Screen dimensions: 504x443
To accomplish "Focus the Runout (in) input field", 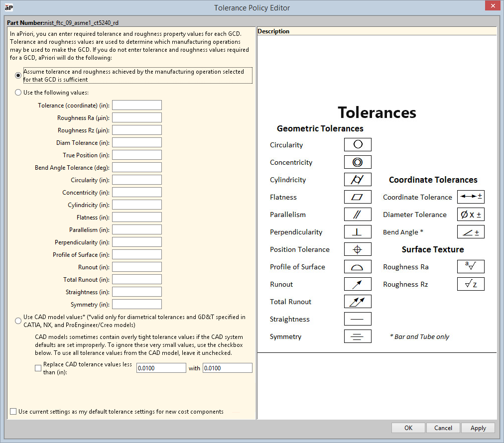I will (137, 267).
